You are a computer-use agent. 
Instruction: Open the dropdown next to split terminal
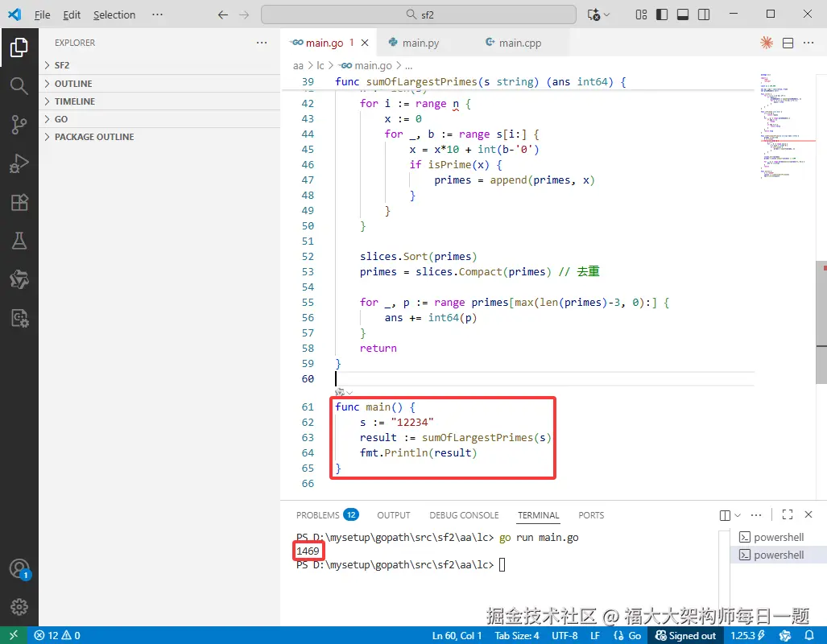click(x=738, y=514)
